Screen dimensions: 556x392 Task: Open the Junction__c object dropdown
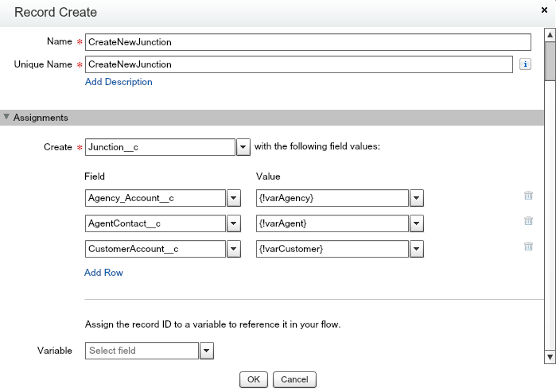pos(243,147)
